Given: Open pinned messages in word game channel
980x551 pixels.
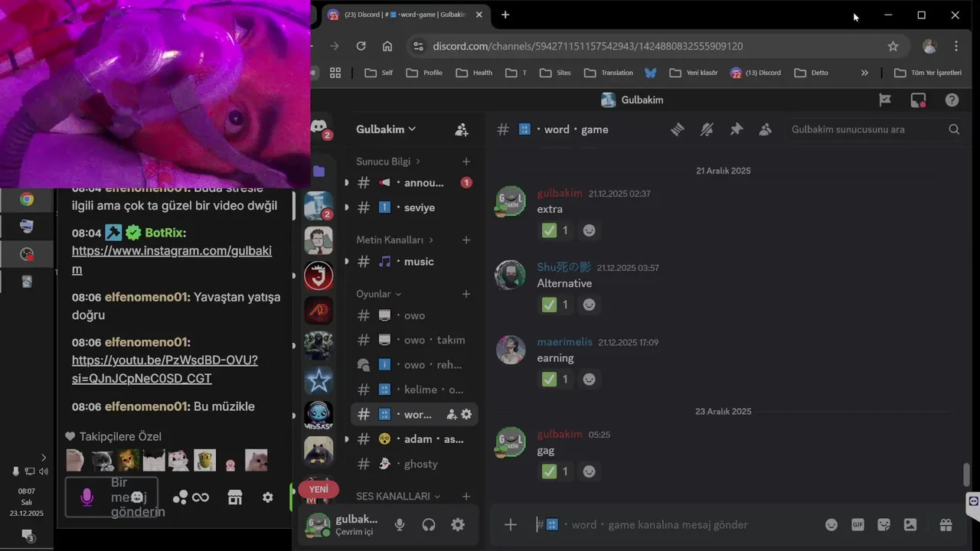Looking at the screenshot, I should coord(736,129).
